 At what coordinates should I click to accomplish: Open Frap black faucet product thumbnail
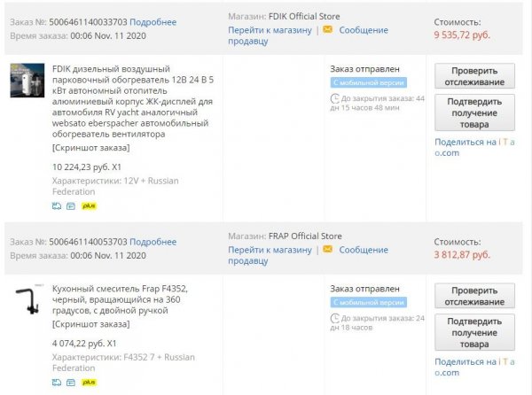point(27,301)
